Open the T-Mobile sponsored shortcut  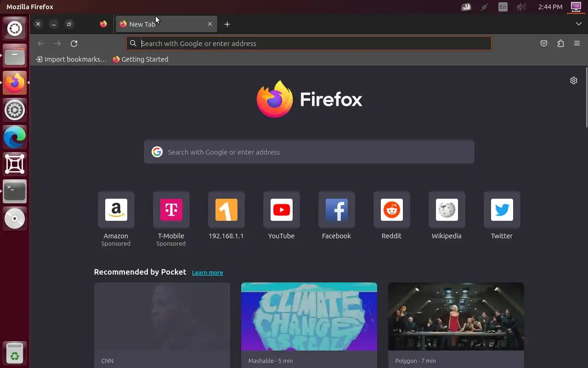(x=171, y=219)
